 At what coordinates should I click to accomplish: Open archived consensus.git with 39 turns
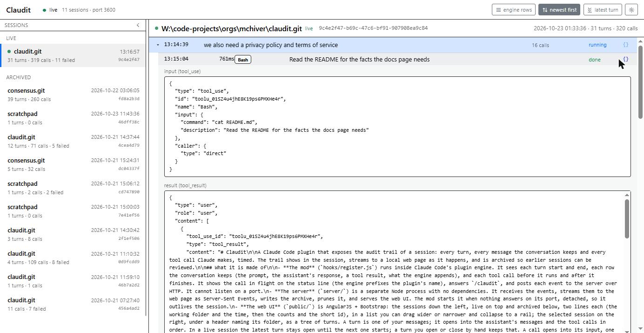tap(73, 95)
